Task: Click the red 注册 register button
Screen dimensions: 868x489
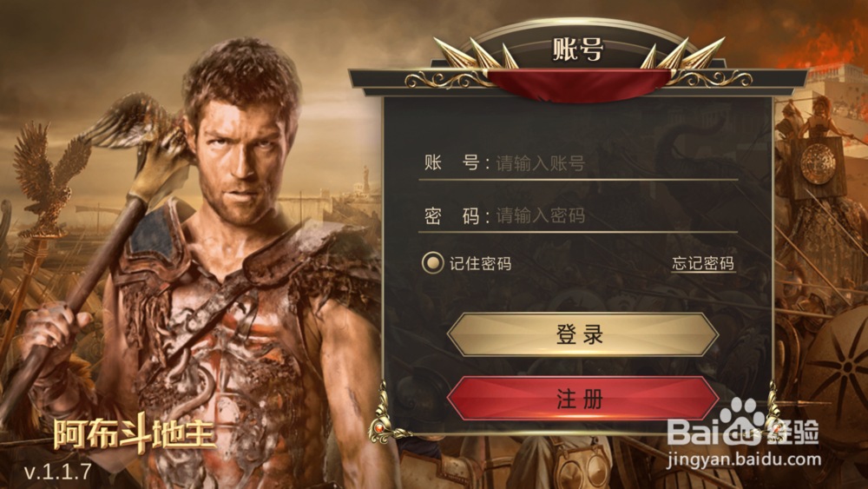Action: point(582,398)
